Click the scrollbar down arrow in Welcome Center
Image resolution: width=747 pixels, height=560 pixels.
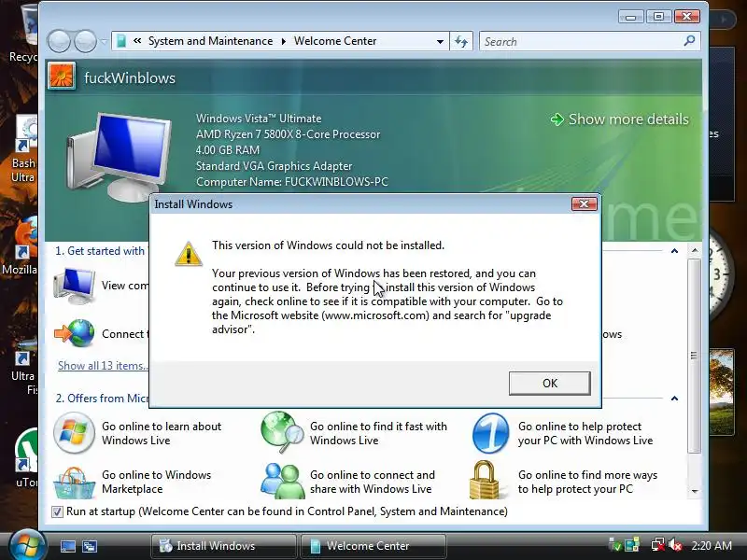click(x=695, y=492)
